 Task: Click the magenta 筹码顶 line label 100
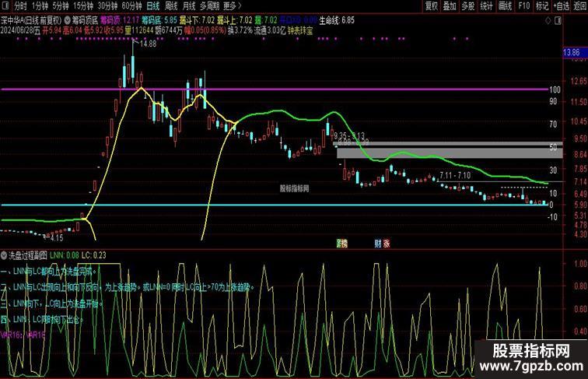tap(555, 89)
